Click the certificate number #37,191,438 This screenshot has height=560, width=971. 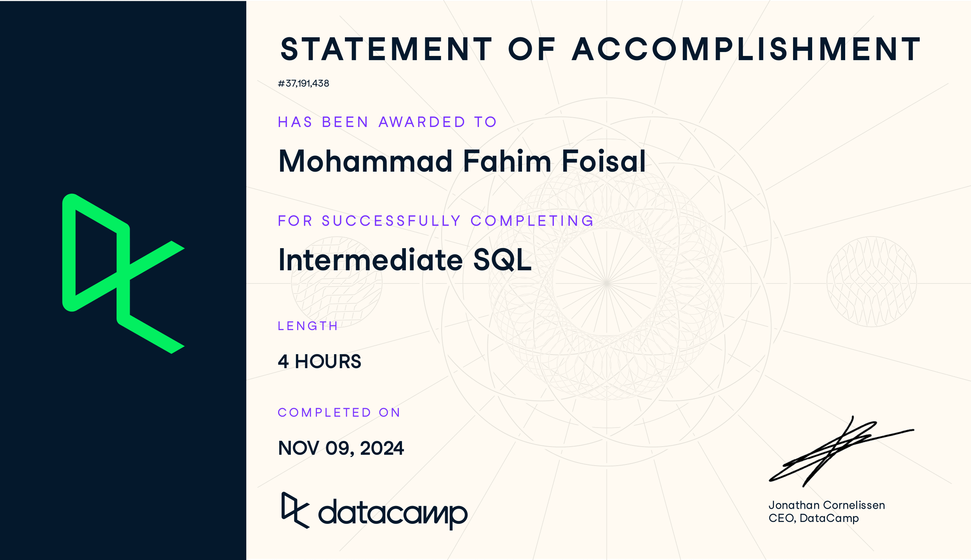click(303, 83)
